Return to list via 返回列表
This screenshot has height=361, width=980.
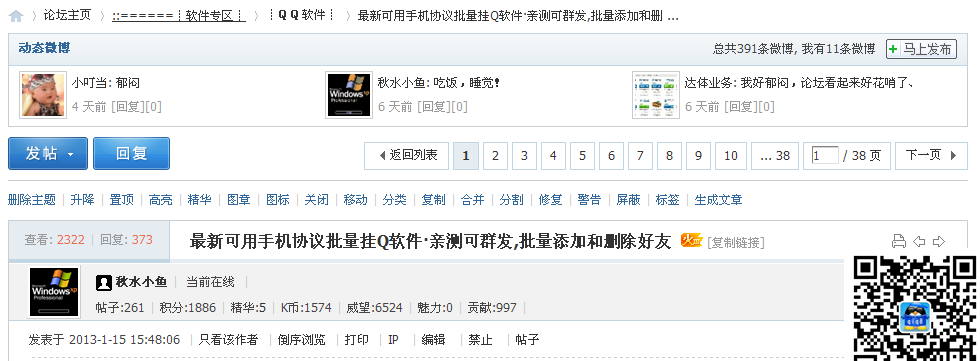point(406,156)
